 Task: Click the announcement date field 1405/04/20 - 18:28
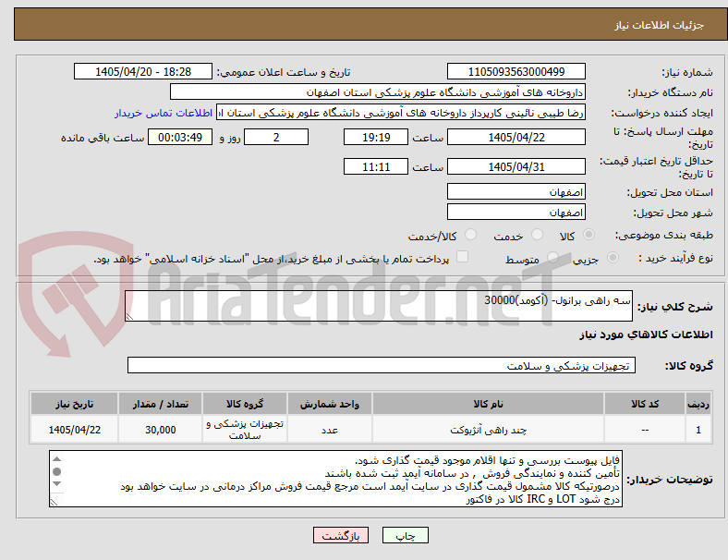143,71
